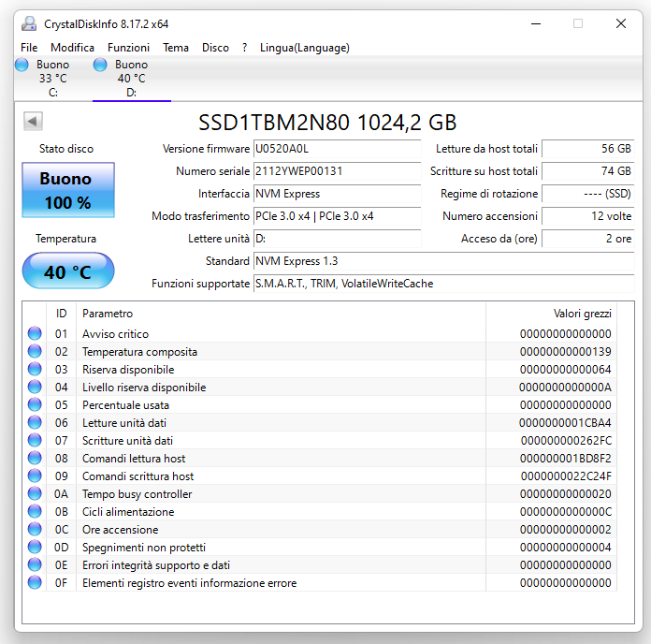Click the previous disk arrow button

click(34, 122)
